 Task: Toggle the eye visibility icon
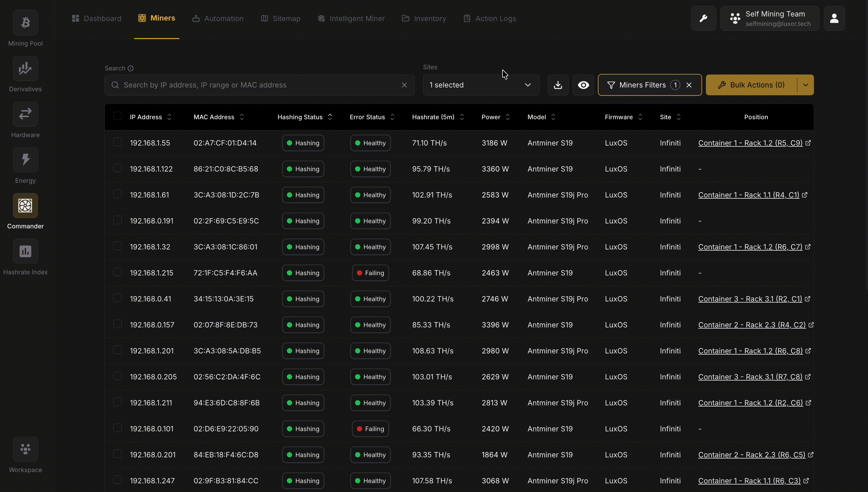click(583, 85)
